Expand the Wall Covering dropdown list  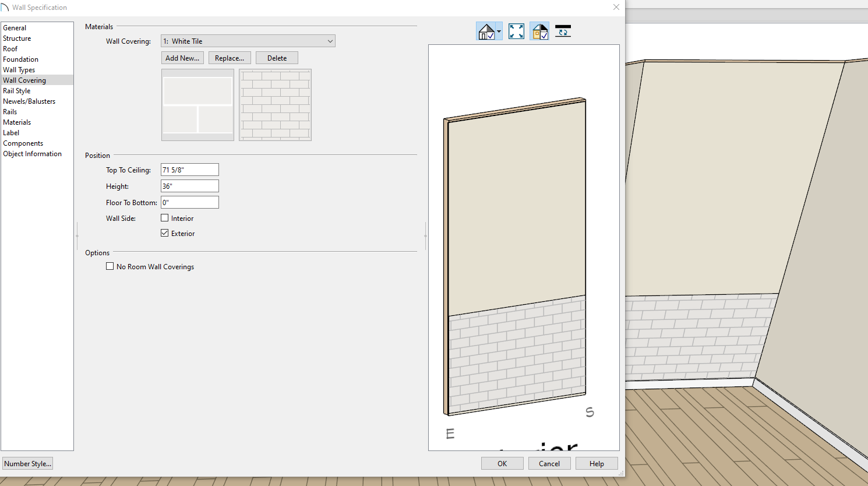point(330,41)
